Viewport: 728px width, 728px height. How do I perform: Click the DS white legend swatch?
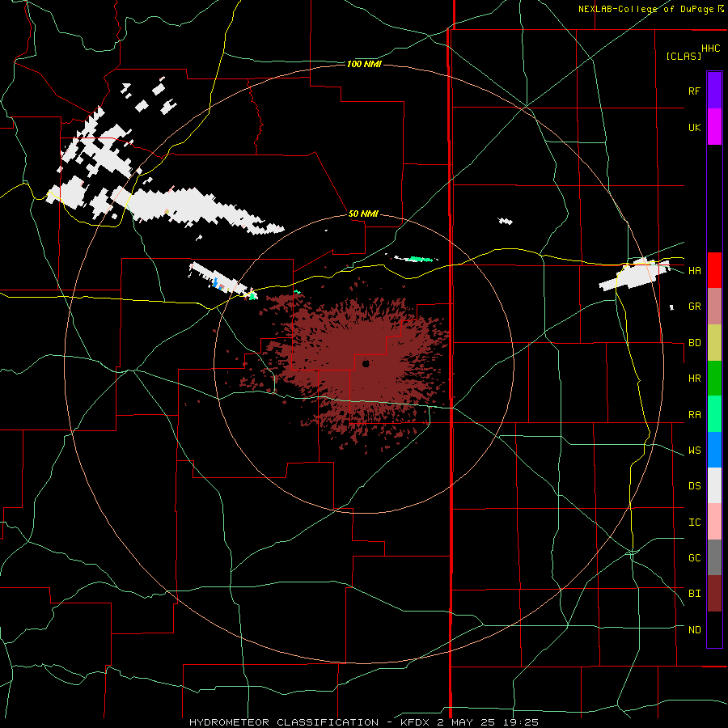[x=714, y=485]
